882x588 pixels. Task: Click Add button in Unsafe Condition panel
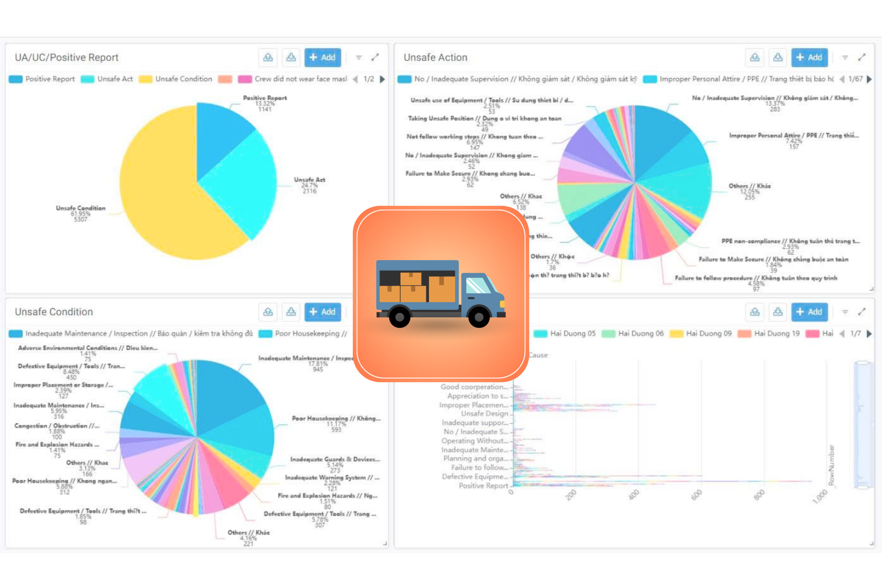pyautogui.click(x=322, y=312)
